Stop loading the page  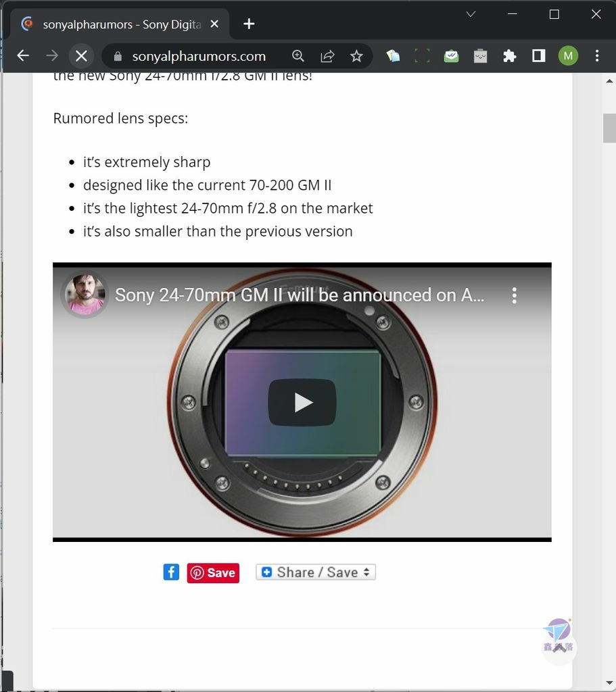81,55
